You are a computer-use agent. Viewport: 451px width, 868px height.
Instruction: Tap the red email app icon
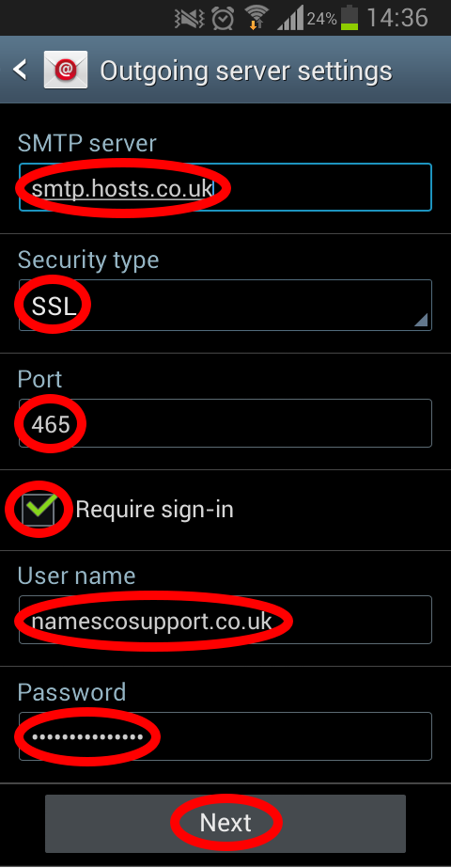(x=66, y=70)
